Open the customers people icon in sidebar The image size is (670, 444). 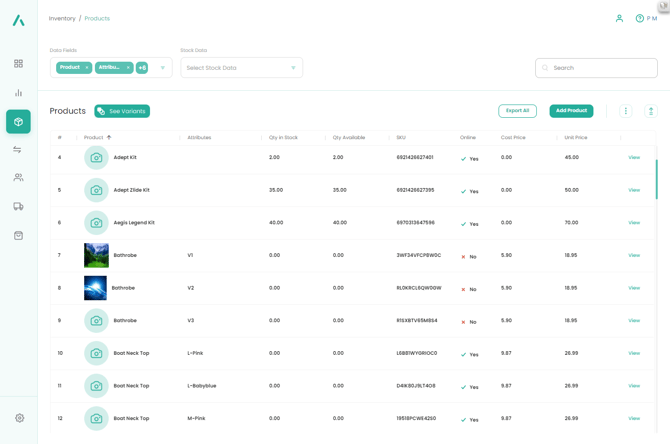(x=18, y=178)
